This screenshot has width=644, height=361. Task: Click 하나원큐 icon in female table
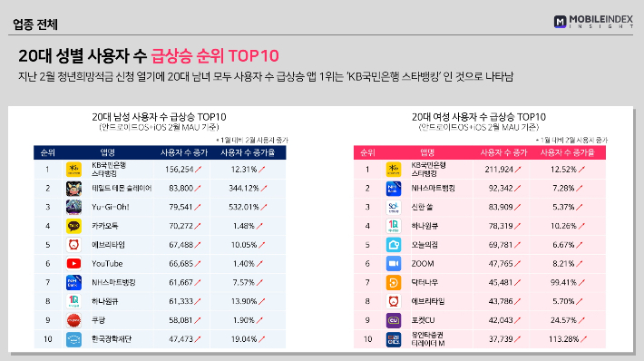tap(394, 226)
